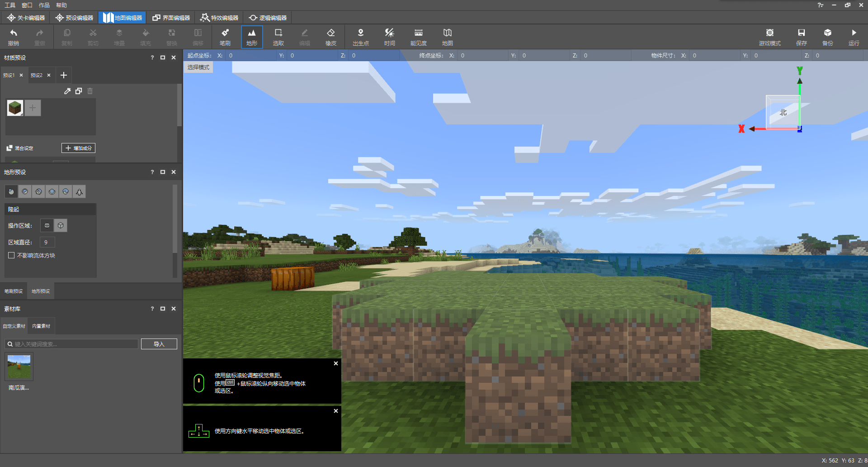Switch to 特效编辑器 tab
The width and height of the screenshot is (868, 467).
[219, 18]
